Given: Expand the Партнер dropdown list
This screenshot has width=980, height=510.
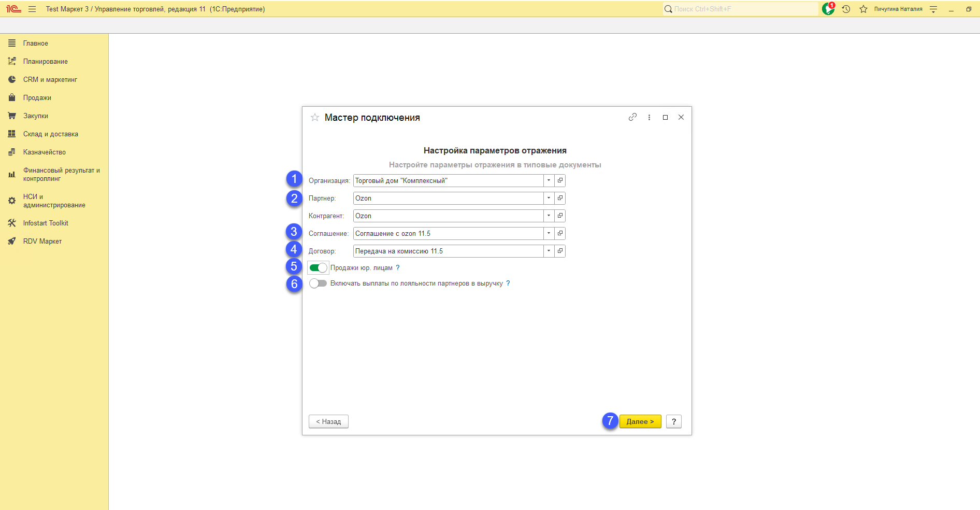Looking at the screenshot, I should click(x=549, y=198).
